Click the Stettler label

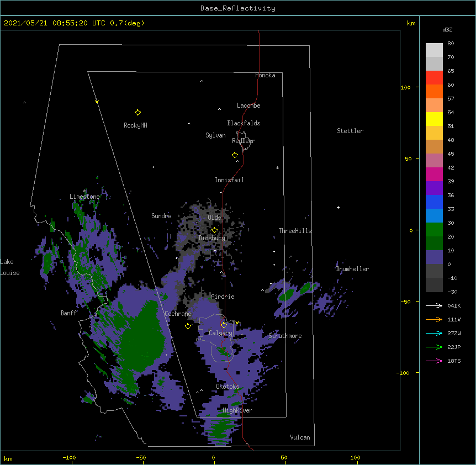click(x=350, y=131)
